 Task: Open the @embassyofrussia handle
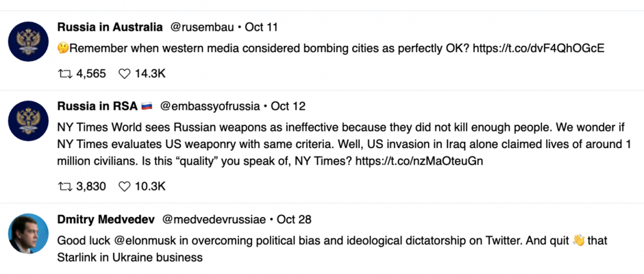(210, 107)
